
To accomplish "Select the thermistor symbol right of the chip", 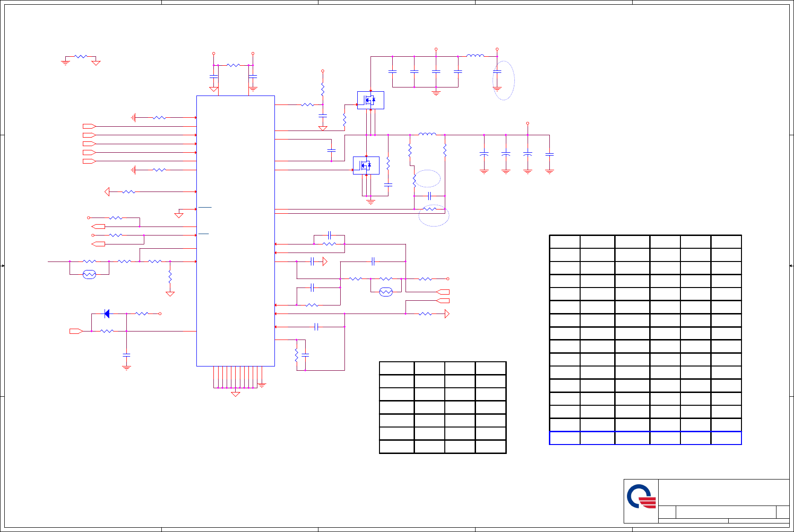I will coord(386,292).
